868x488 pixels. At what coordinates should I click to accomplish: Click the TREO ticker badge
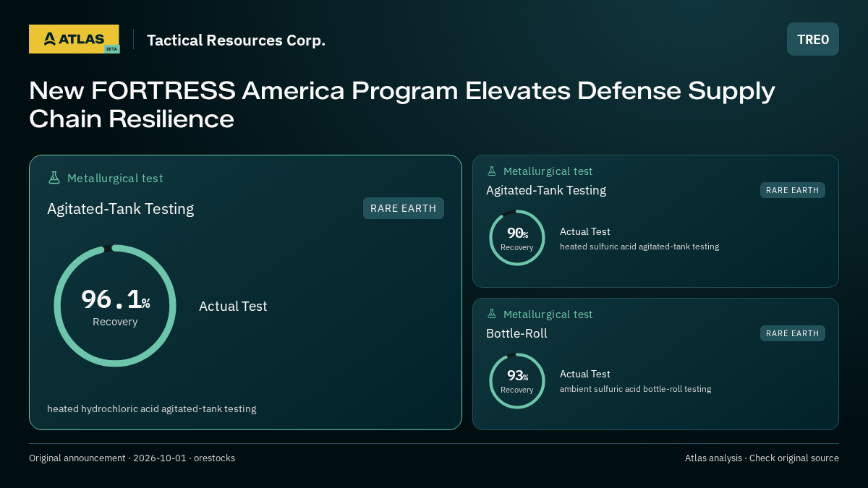pyautogui.click(x=813, y=39)
